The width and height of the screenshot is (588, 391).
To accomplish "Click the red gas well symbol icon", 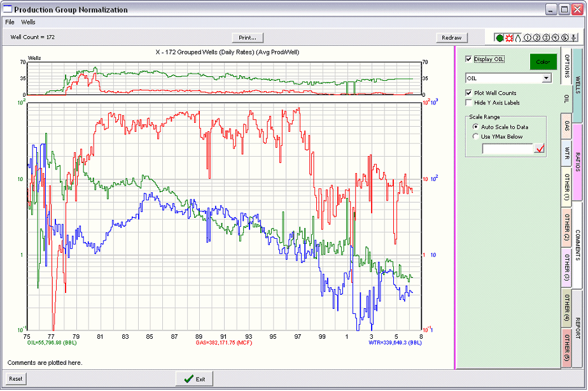I will click(x=509, y=38).
